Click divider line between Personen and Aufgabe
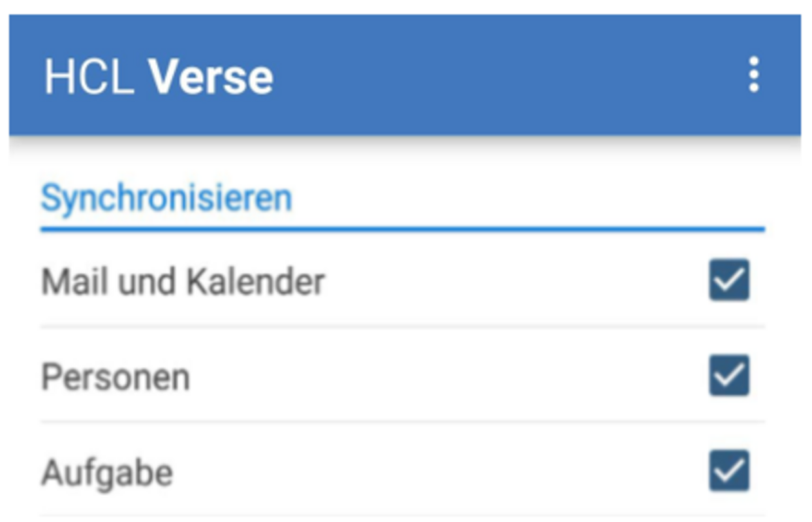 [402, 422]
